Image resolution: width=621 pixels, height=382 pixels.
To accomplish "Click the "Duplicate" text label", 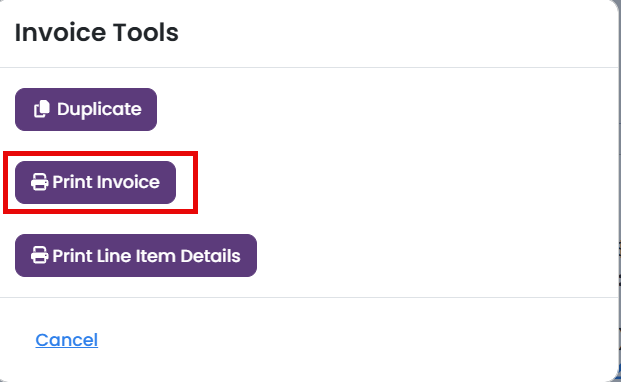I will point(99,109).
